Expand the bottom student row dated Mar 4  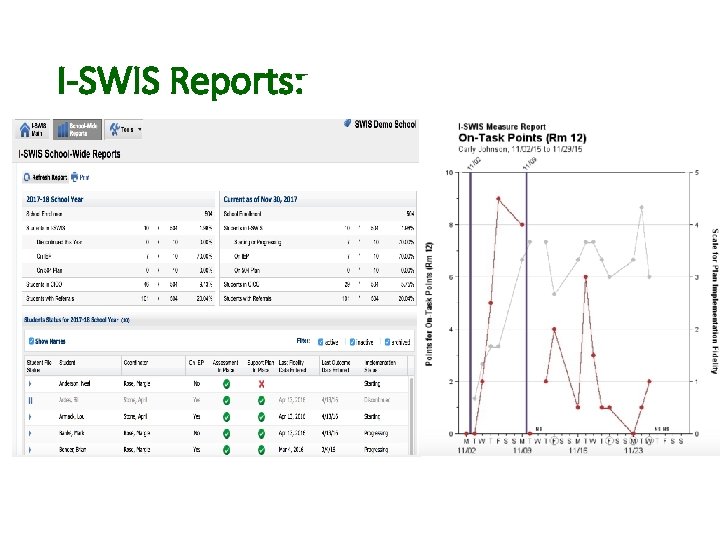point(30,450)
